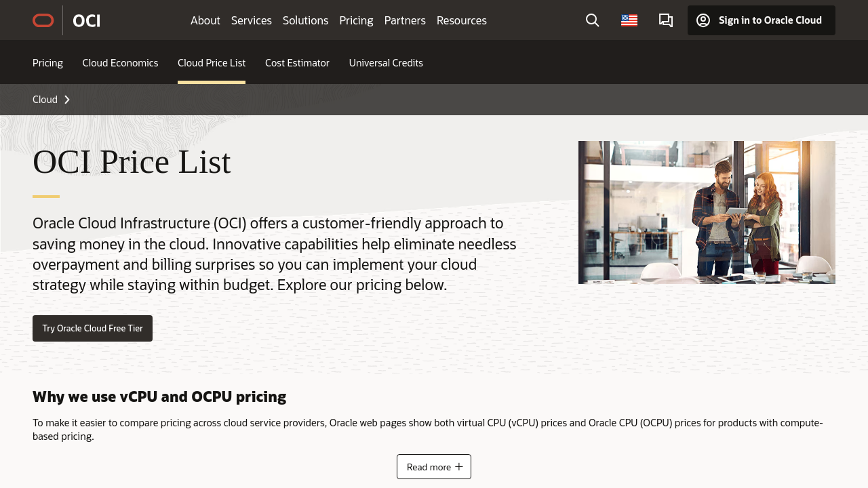Open the Pricing top navigation menu
868x488 pixels.
pyautogui.click(x=356, y=20)
